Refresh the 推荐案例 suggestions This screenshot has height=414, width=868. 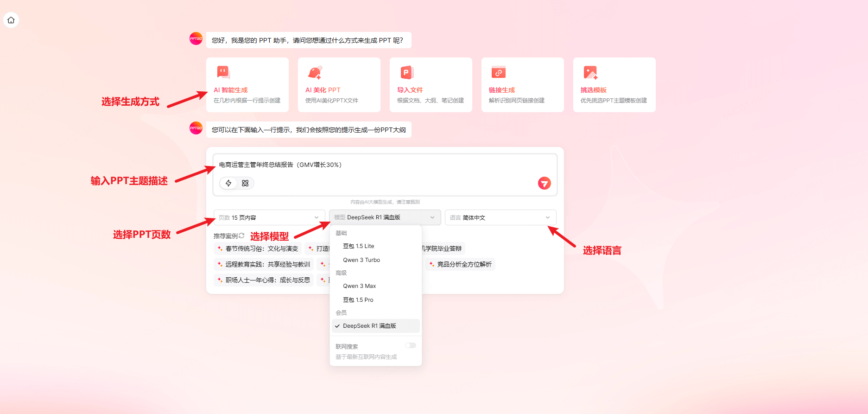(241, 236)
